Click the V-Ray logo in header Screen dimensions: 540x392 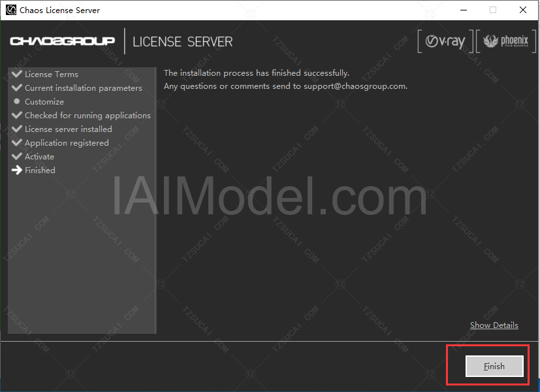(x=445, y=41)
